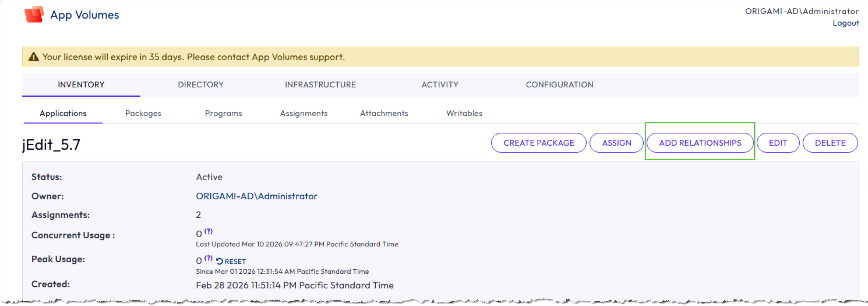Image resolution: width=868 pixels, height=306 pixels.
Task: Open the ACTIVITY tab
Action: click(440, 85)
